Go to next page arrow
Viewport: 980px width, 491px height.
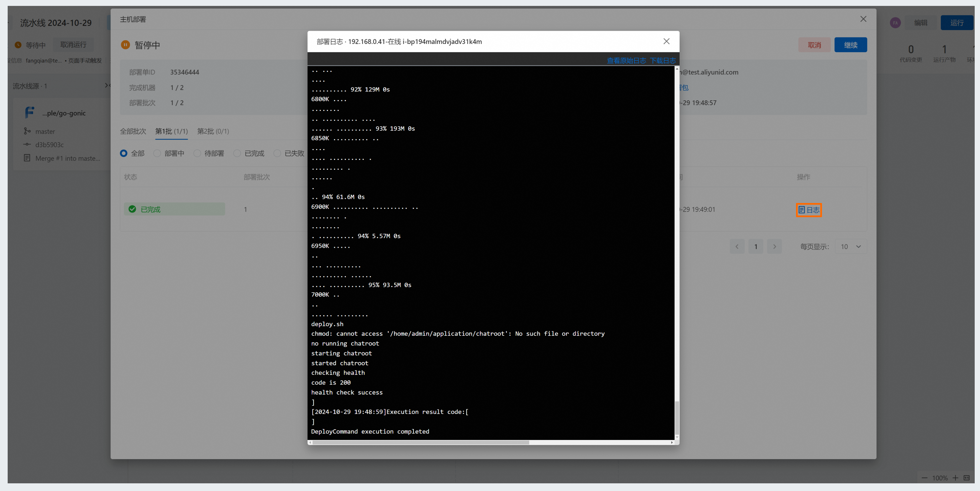tap(774, 247)
